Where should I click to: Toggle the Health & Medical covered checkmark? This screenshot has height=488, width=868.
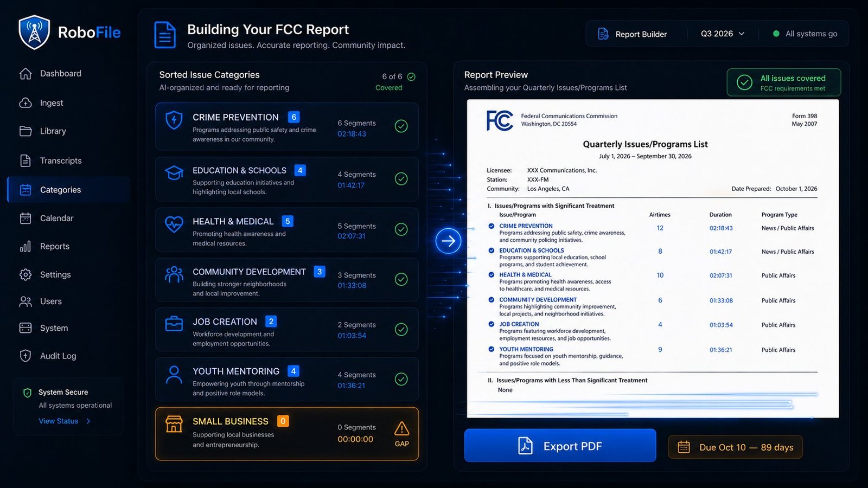click(x=401, y=229)
